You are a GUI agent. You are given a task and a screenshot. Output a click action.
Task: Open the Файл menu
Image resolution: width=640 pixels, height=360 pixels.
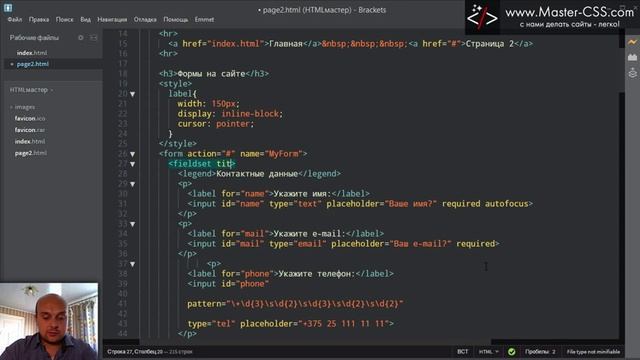(15, 20)
